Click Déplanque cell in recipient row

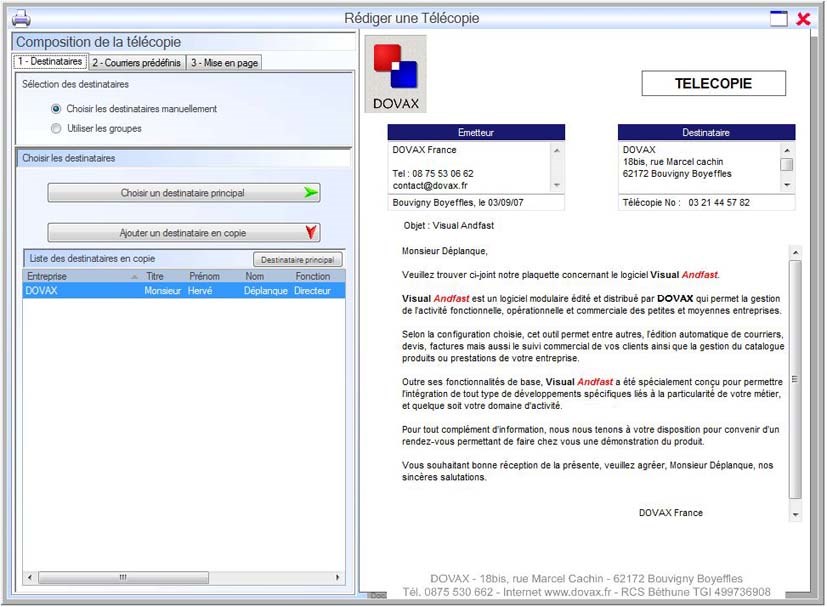coord(266,291)
